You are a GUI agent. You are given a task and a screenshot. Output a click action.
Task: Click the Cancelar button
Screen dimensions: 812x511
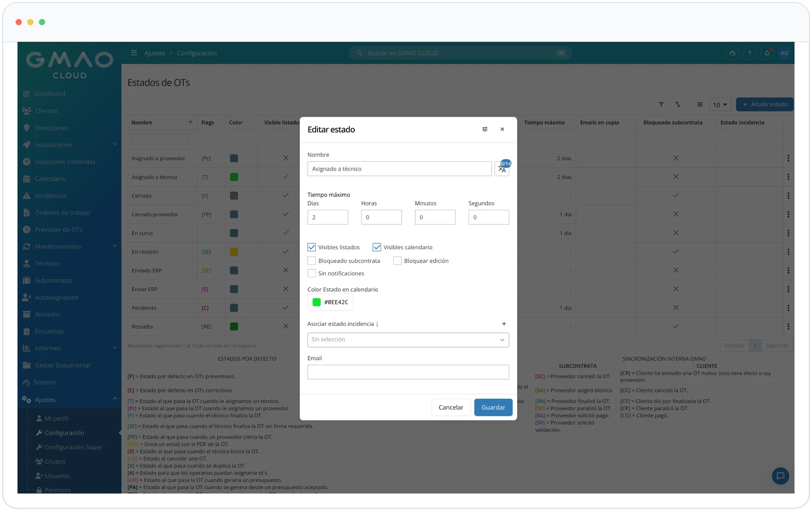coord(451,408)
